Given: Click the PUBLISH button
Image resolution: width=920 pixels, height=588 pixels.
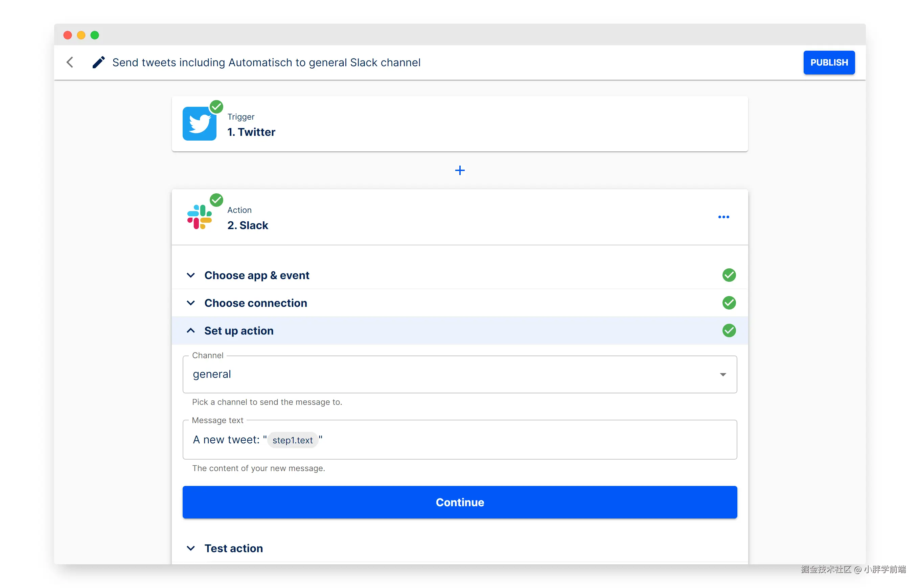Looking at the screenshot, I should 828,62.
